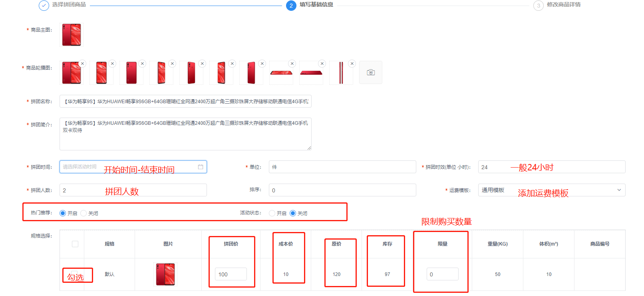Remove the second carousel image
This screenshot has width=644, height=296.
tap(112, 64)
